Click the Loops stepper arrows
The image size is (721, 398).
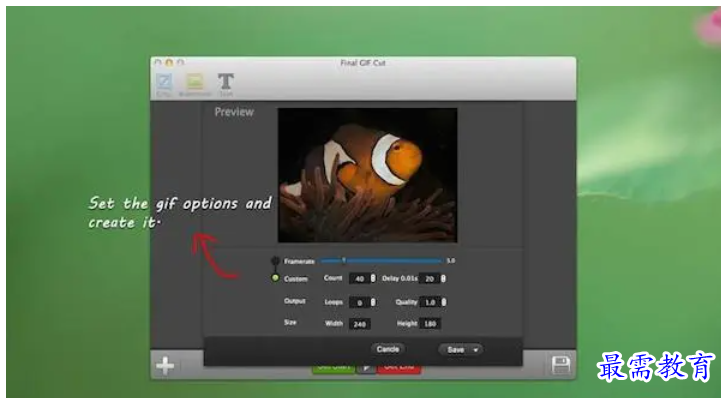click(x=373, y=302)
